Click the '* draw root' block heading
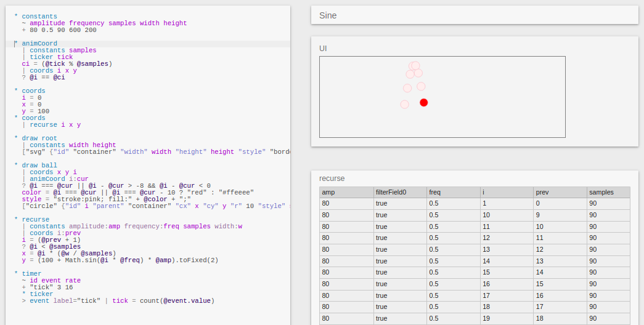The image size is (644, 325). [39, 138]
